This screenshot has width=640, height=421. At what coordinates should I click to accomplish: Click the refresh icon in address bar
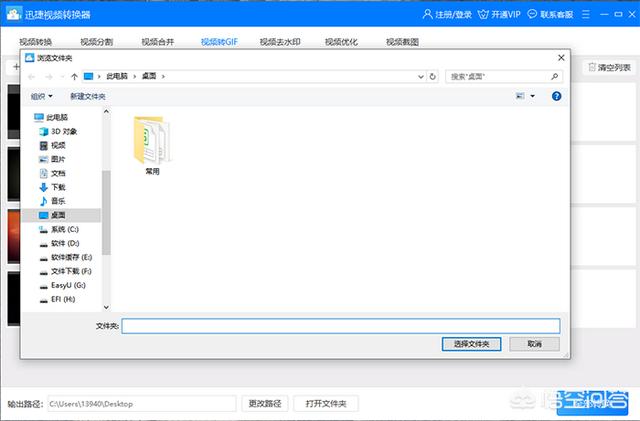click(433, 76)
